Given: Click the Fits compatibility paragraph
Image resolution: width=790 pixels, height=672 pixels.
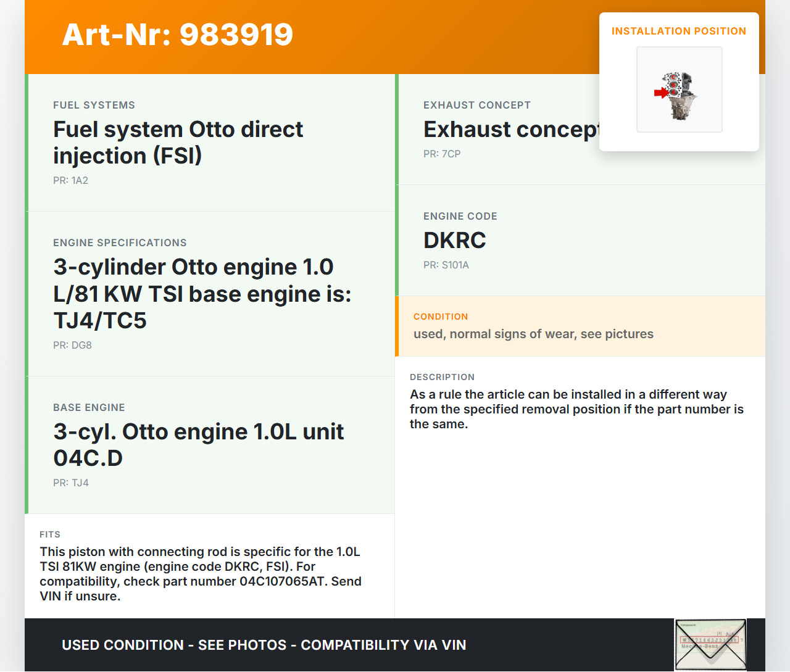Looking at the screenshot, I should [x=201, y=574].
